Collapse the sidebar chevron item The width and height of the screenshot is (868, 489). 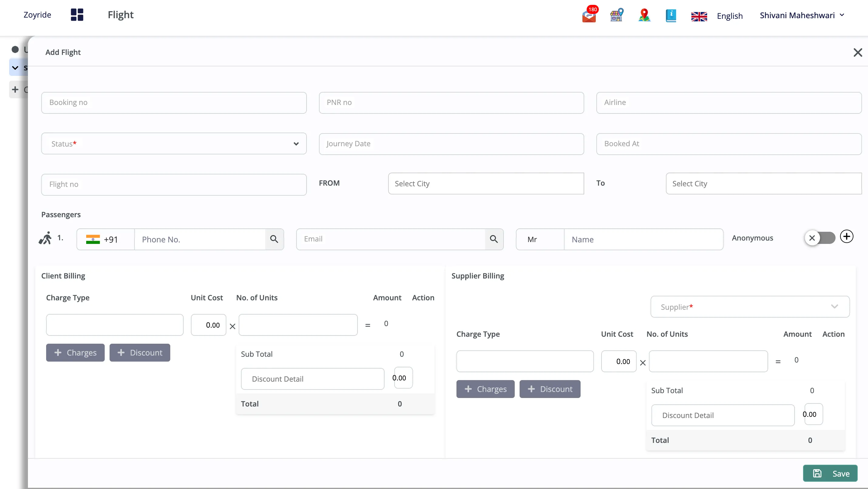point(15,68)
